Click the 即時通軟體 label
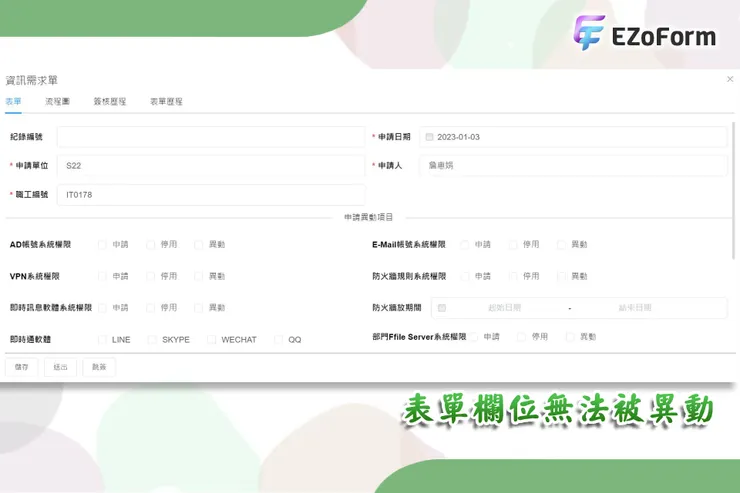The width and height of the screenshot is (740, 493). point(30,339)
